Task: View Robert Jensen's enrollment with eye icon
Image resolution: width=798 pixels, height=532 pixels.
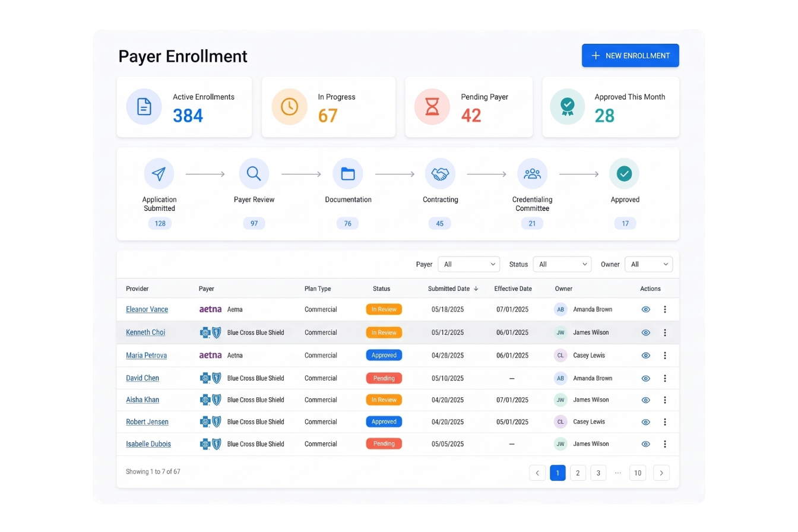Action: [646, 422]
